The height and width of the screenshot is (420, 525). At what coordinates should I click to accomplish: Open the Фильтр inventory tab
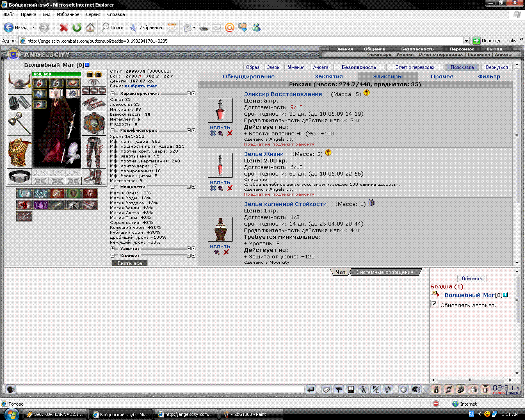point(489,76)
